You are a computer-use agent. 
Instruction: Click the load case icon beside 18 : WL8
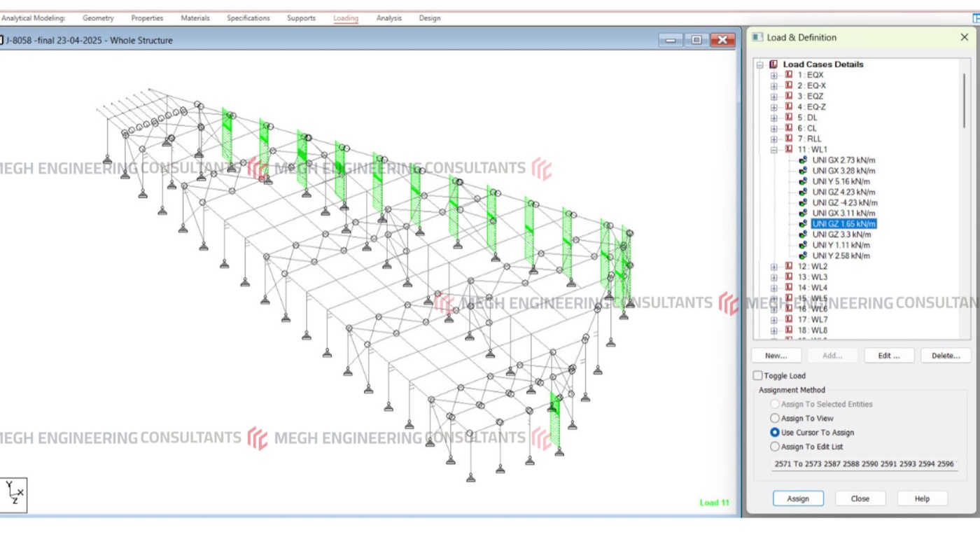click(x=789, y=330)
